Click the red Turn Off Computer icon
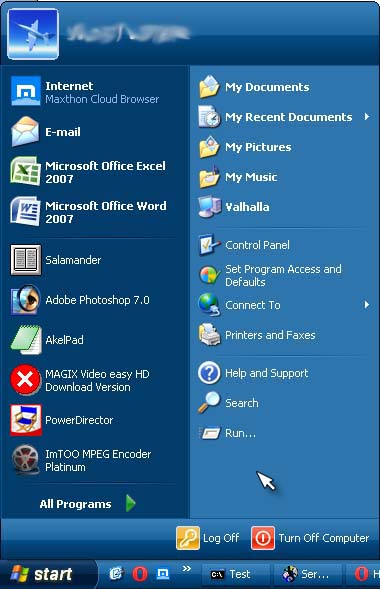 (x=262, y=538)
